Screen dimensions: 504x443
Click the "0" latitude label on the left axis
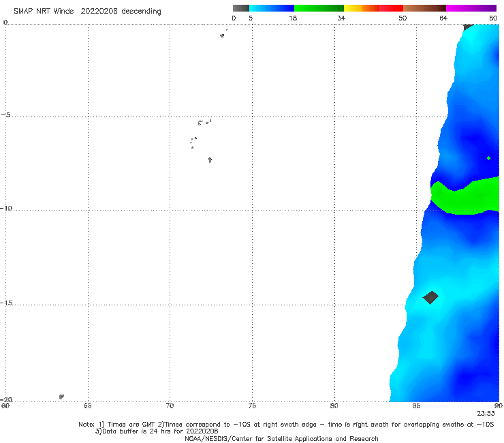[x=5, y=22]
